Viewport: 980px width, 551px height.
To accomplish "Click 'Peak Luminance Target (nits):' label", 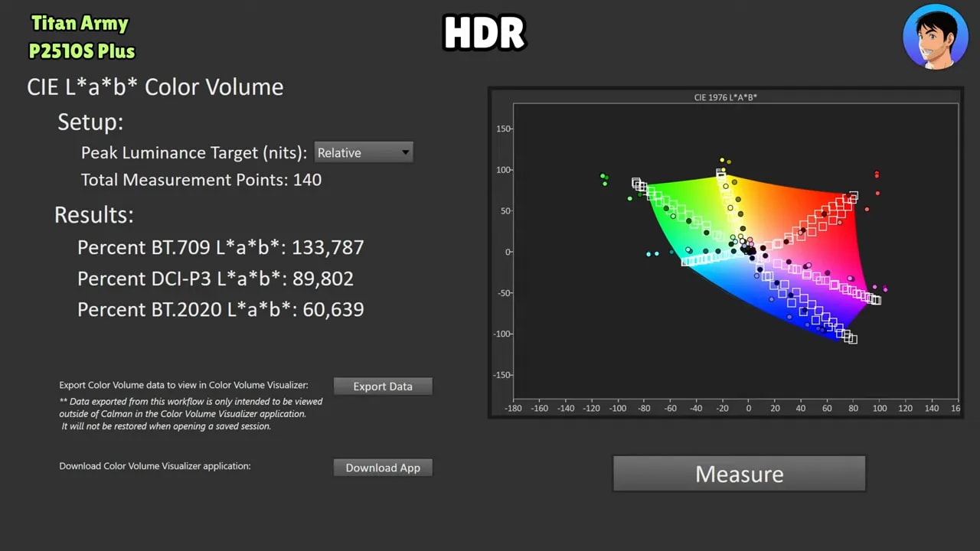I will tap(194, 152).
